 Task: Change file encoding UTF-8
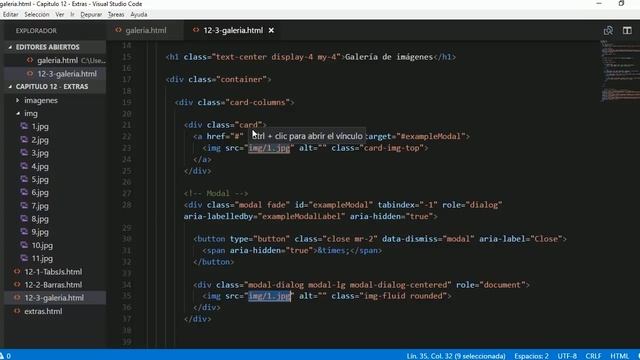pyautogui.click(x=567, y=356)
